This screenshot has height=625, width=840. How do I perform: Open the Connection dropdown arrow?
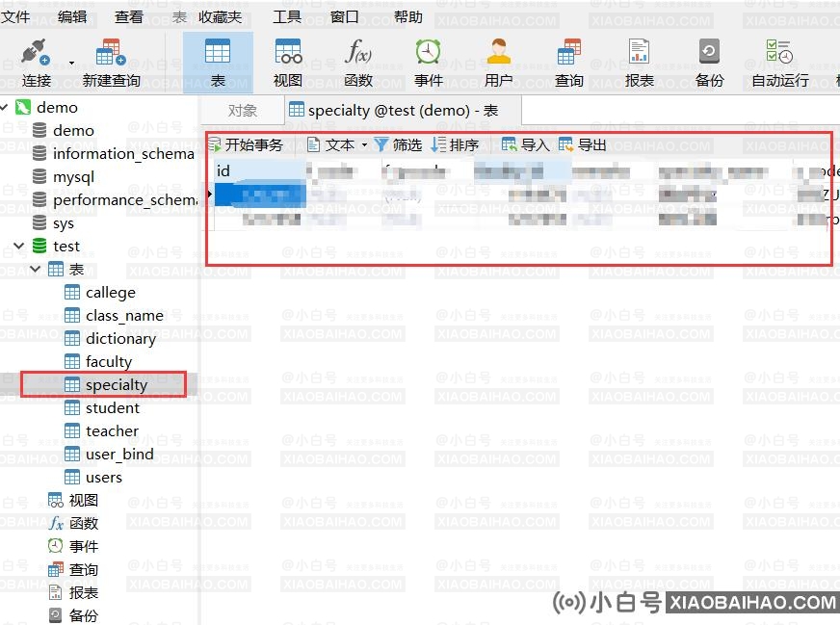tap(72, 63)
